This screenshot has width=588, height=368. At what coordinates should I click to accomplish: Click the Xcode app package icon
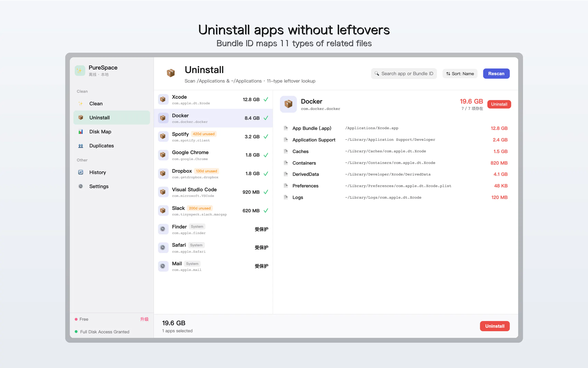pos(163,100)
